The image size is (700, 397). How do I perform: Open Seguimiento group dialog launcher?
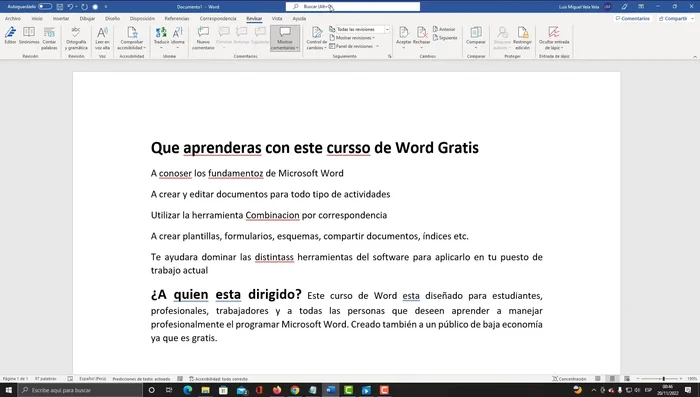point(389,56)
